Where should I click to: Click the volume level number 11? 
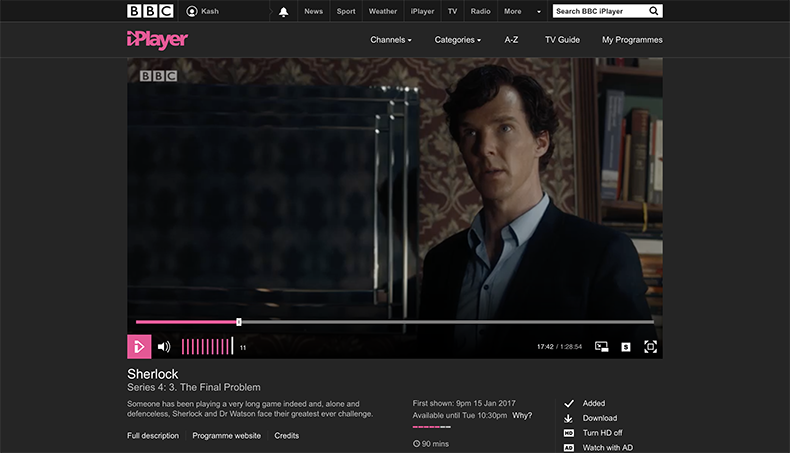point(243,348)
